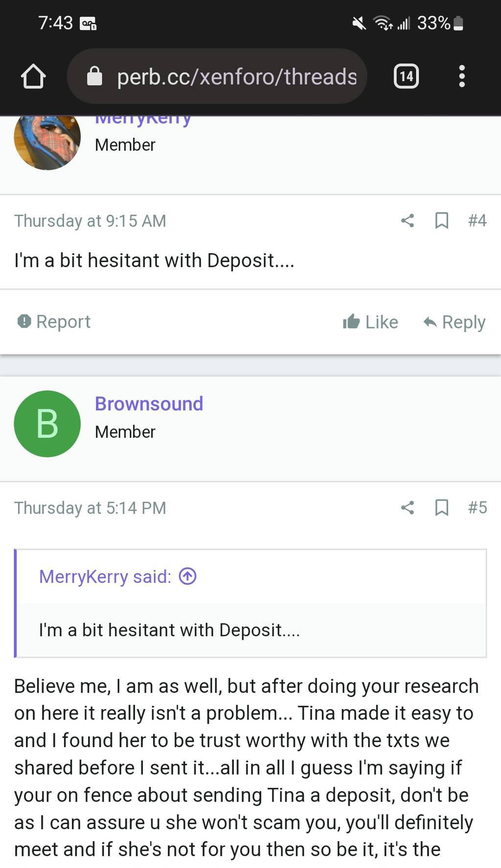Viewport: 501px width, 868px height.
Task: Jump to quoted post via up-arrow icon
Action: (x=188, y=576)
